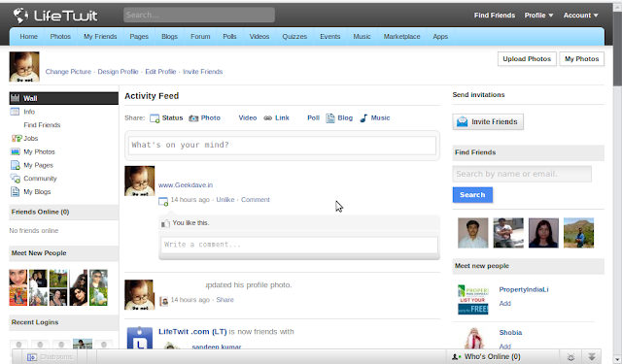Click the status post icon beside 14 hours ago
This screenshot has width=622, height=364.
(163, 201)
